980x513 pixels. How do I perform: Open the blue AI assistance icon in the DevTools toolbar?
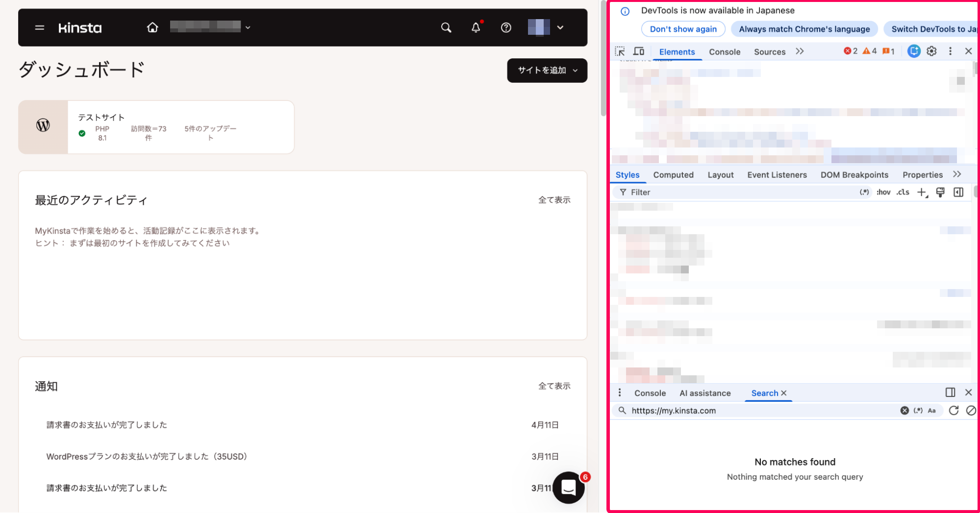click(914, 51)
